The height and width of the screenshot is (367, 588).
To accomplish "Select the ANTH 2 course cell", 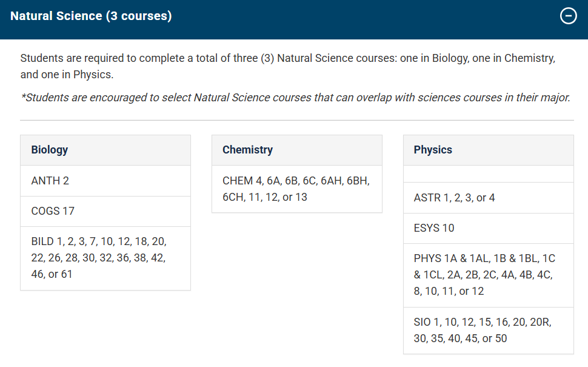I will (50, 181).
